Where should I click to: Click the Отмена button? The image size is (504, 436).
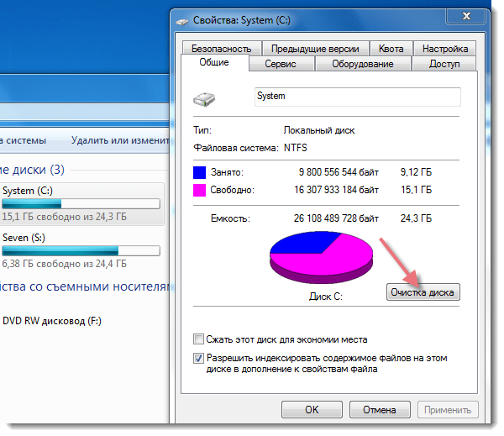point(380,410)
